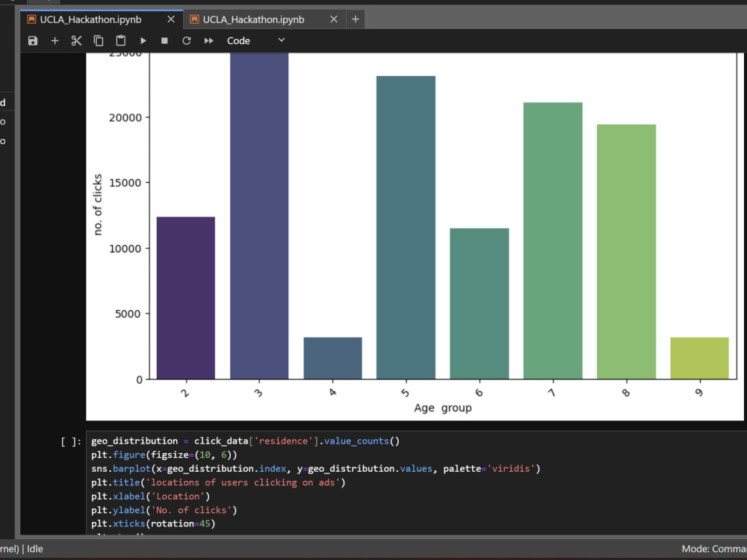Paste cell from clipboard

(x=120, y=41)
